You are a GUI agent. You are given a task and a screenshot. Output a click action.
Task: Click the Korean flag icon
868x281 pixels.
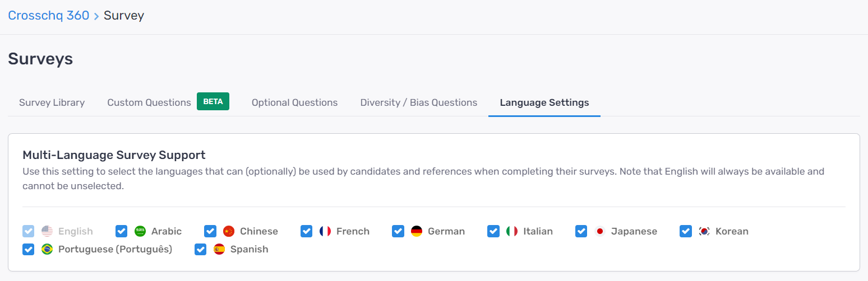point(704,231)
